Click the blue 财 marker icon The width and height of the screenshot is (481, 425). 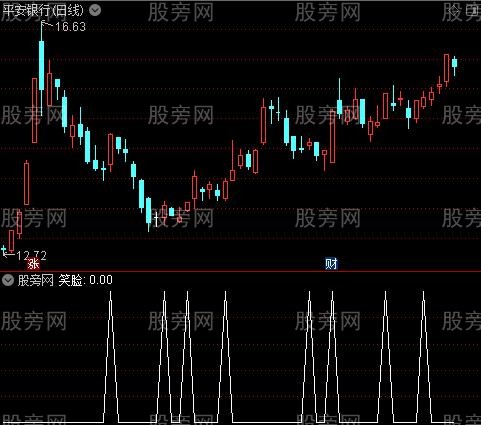331,264
